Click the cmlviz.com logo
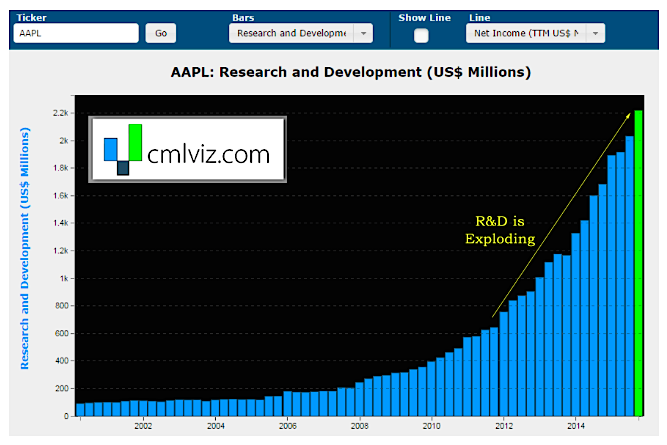 tap(187, 150)
